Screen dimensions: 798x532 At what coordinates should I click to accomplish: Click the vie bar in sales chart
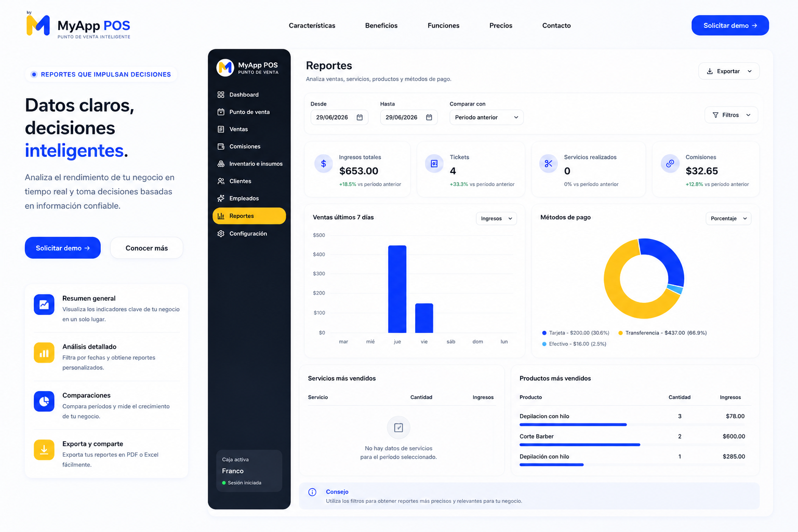pyautogui.click(x=424, y=318)
